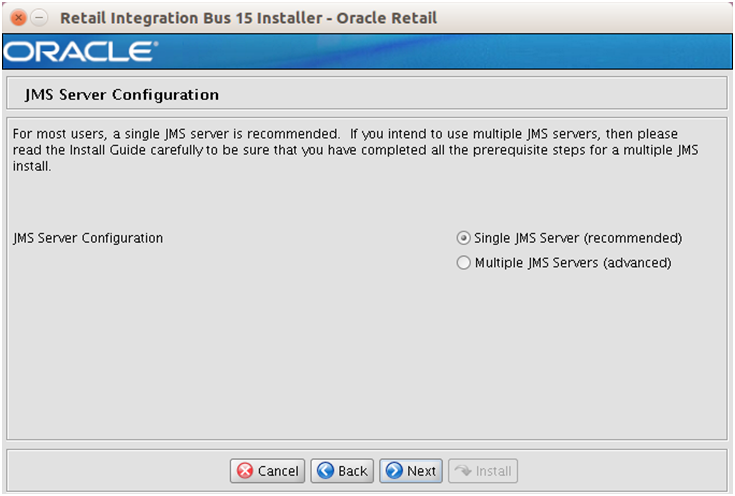Minimize the installer window
The image size is (735, 496).
click(x=39, y=18)
